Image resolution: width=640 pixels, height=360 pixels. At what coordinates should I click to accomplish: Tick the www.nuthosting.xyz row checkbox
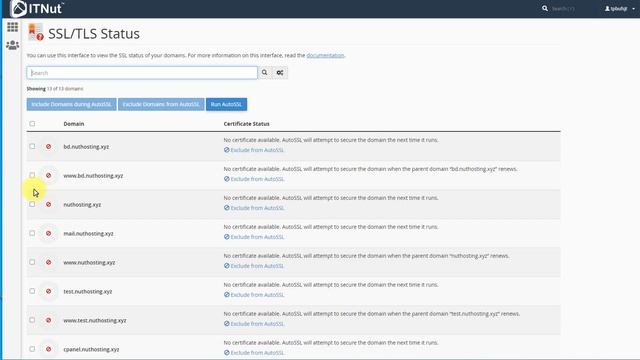(32, 262)
